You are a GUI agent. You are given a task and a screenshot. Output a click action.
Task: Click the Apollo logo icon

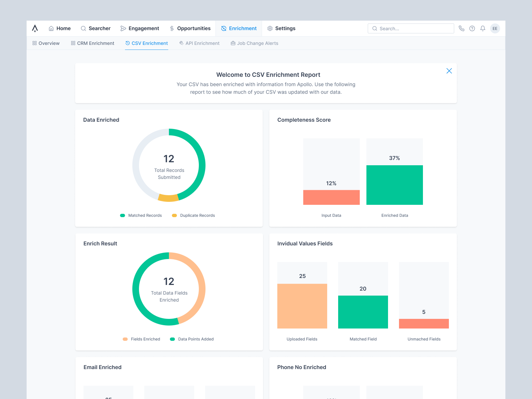(x=35, y=28)
